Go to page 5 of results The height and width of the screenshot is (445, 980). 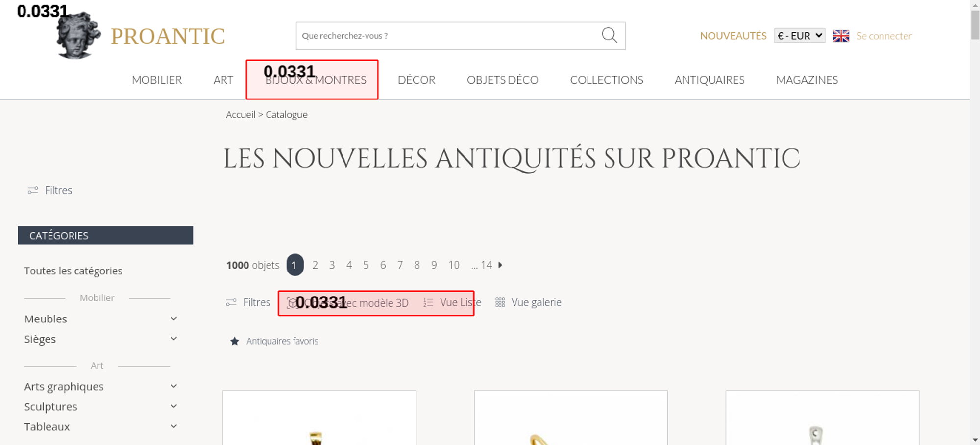coord(366,265)
